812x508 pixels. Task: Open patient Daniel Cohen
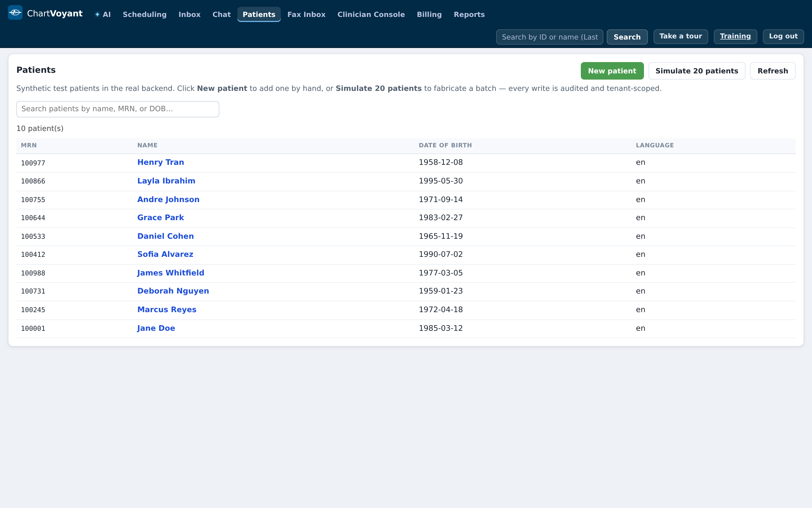click(166, 236)
